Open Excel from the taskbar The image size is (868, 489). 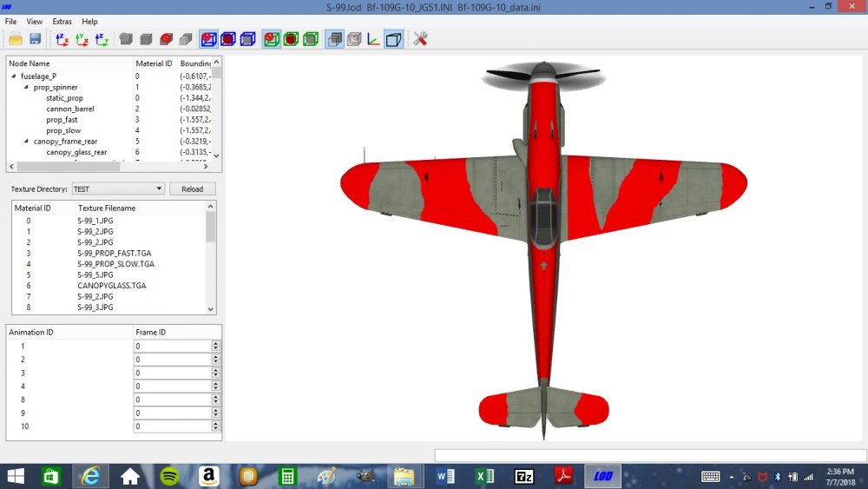click(x=485, y=476)
